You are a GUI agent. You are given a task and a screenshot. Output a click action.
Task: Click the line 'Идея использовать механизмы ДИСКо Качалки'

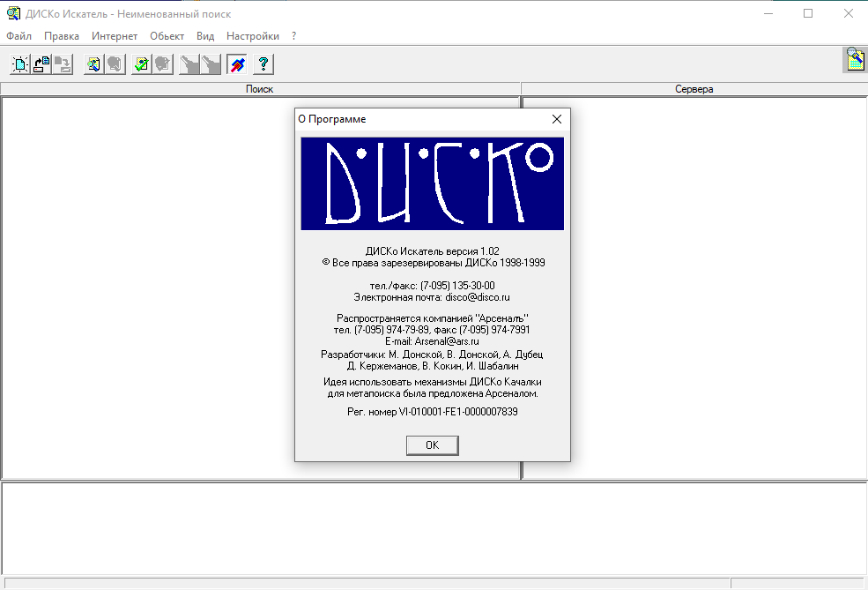click(433, 382)
